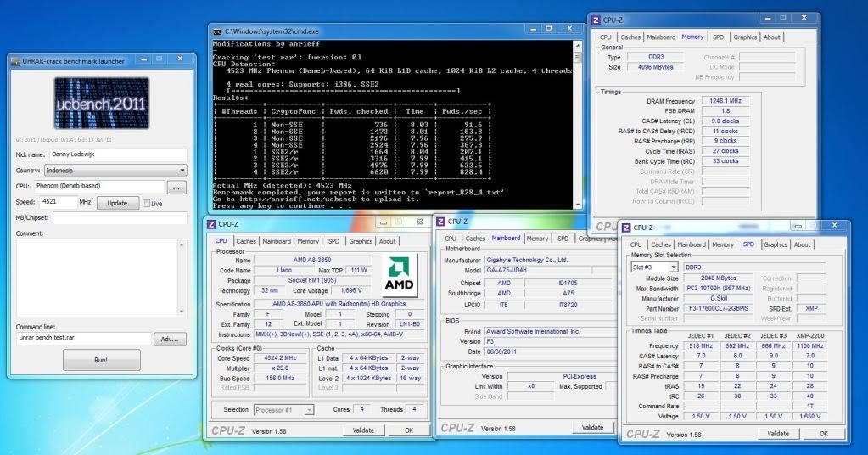Switch to SPD tab in CPU-Z CPU window
The height and width of the screenshot is (455, 868).
click(333, 241)
